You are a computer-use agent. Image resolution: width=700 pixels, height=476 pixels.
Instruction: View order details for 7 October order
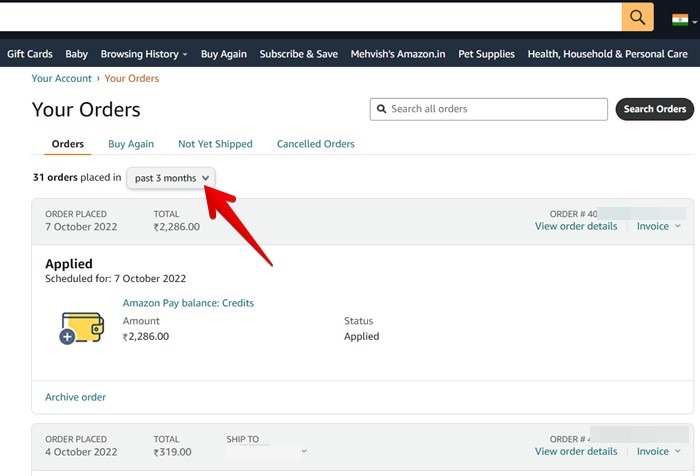576,226
